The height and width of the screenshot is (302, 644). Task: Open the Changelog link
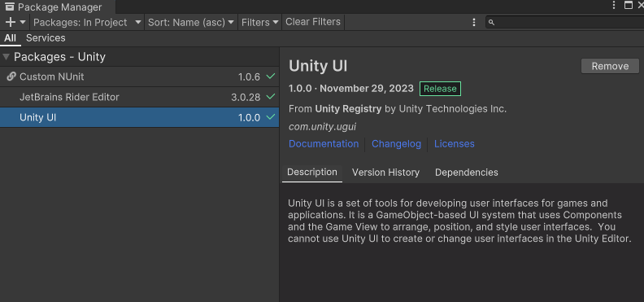pyautogui.click(x=396, y=144)
